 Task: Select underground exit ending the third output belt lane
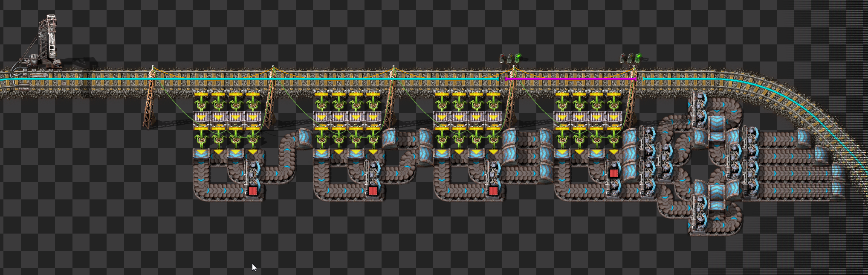click(837, 172)
